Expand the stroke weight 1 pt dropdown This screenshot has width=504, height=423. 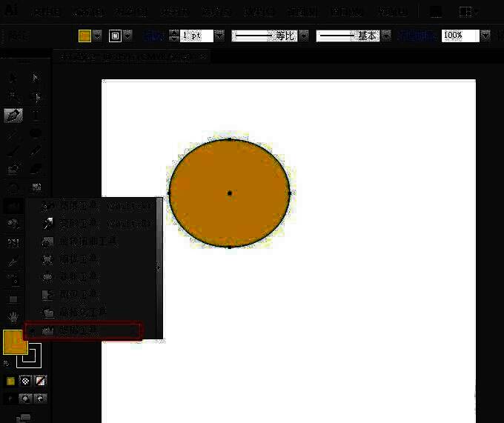(x=219, y=36)
